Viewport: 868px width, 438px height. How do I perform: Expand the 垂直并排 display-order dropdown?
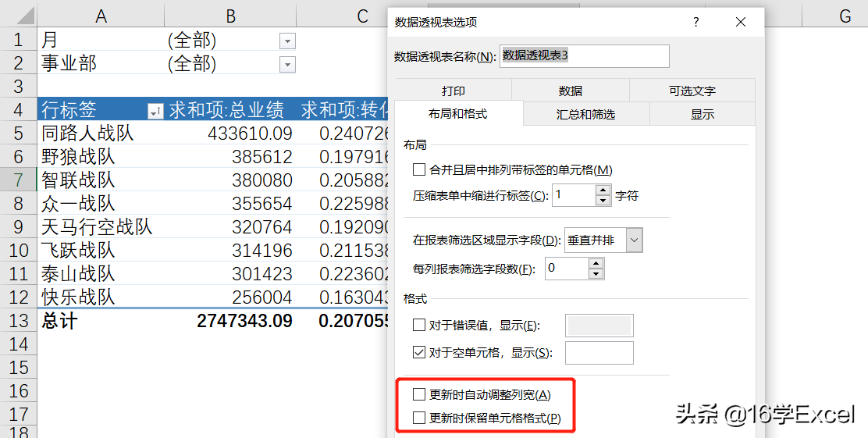point(635,240)
